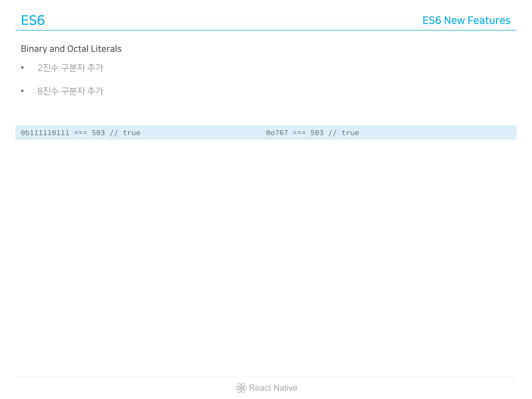The width and height of the screenshot is (532, 399).
Task: Click the ES6 New Features header text
Action: click(x=466, y=20)
